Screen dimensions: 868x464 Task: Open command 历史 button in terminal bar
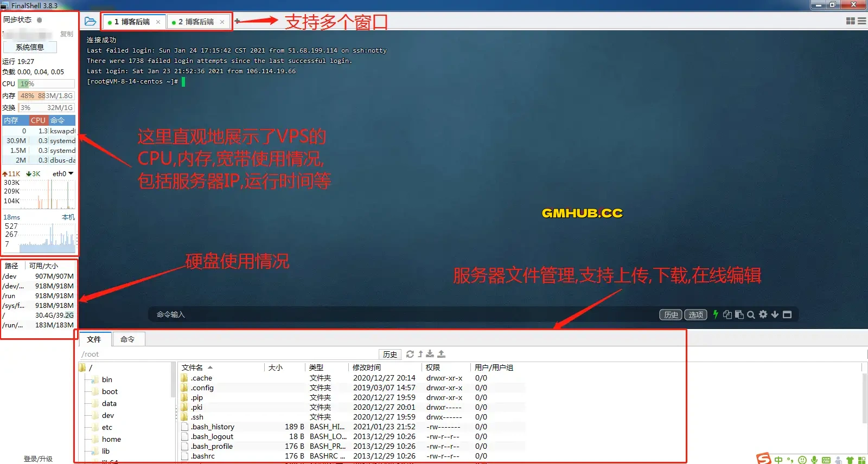point(671,315)
